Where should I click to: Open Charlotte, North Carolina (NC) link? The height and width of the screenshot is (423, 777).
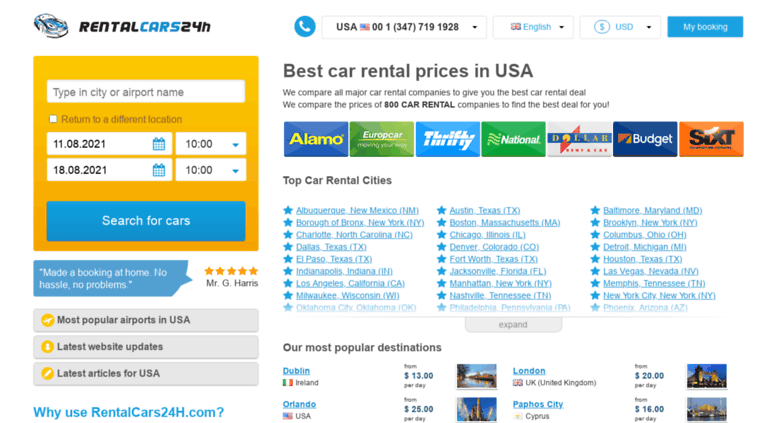pyautogui.click(x=354, y=235)
